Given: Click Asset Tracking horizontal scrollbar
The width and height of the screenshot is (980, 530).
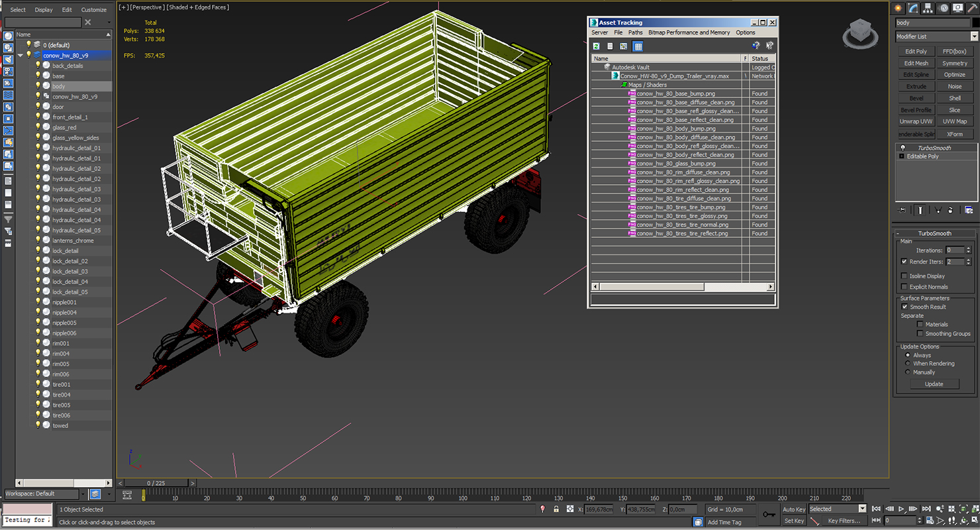Looking at the screenshot, I should (683, 287).
